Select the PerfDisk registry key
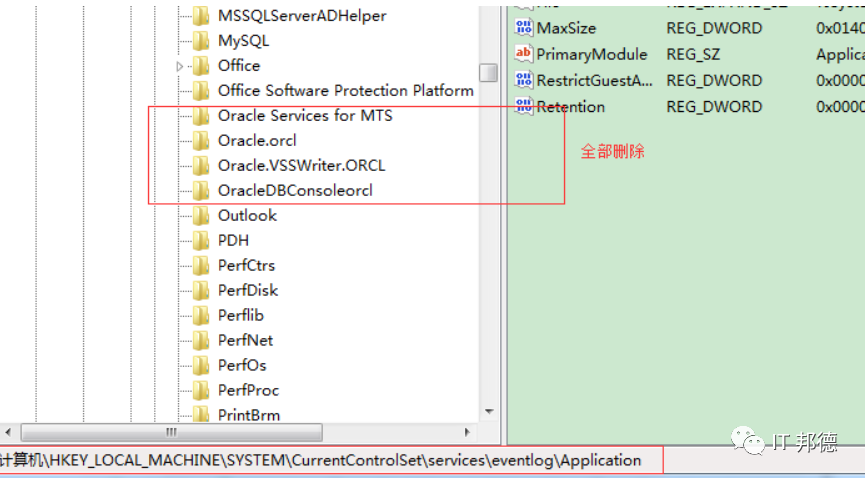Image resolution: width=865 pixels, height=480 pixels. coord(248,291)
